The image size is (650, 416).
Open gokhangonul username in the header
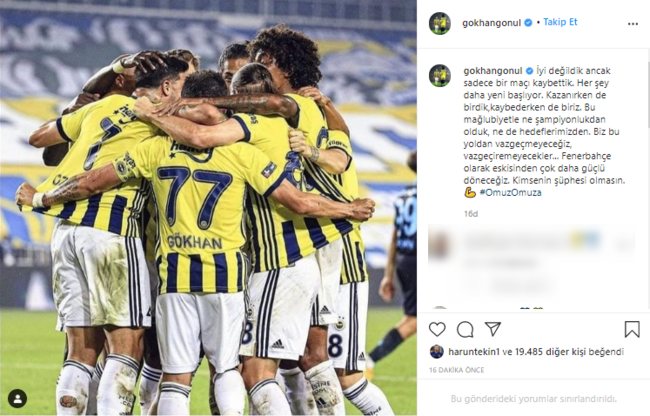(x=492, y=23)
